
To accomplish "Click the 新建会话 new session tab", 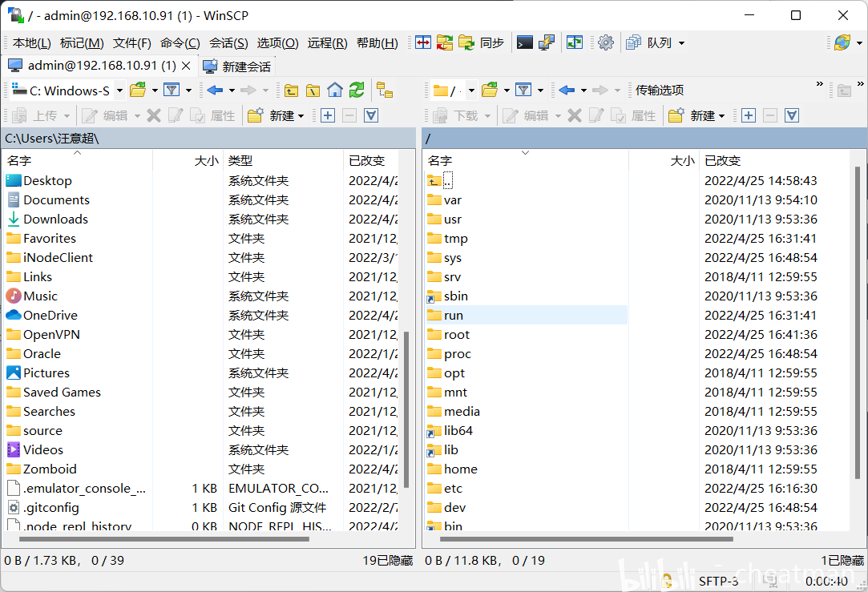I will pos(237,66).
